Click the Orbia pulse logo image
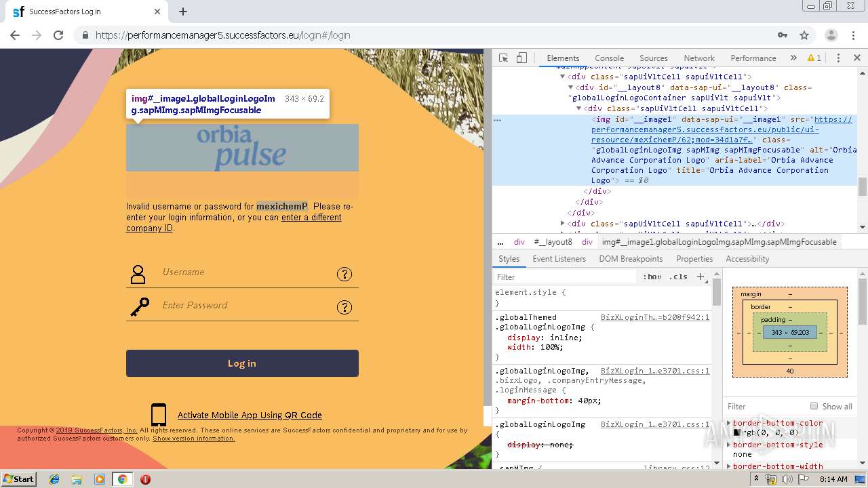The width and height of the screenshot is (868, 488). 242,147
